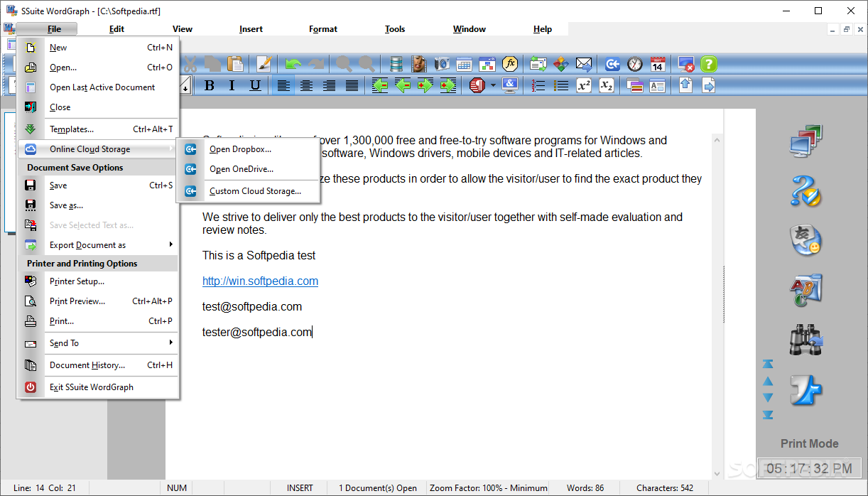Apply numbered list formatting

tap(538, 85)
